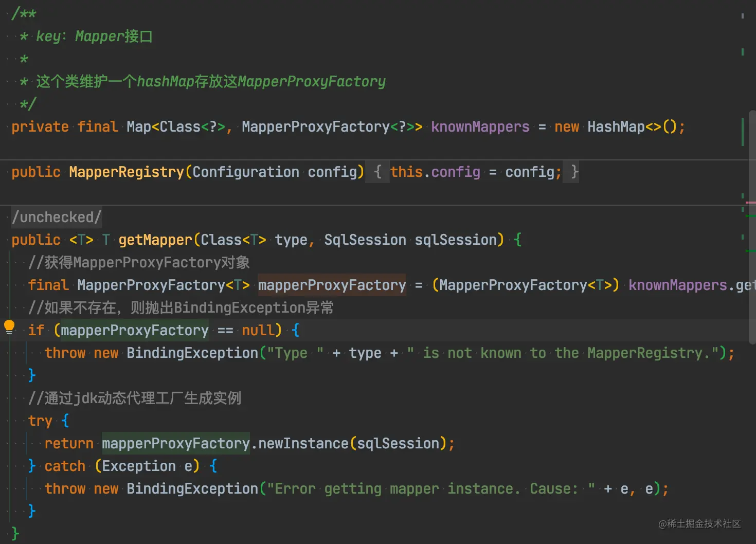Click the 'getMapper' method name

point(155,240)
